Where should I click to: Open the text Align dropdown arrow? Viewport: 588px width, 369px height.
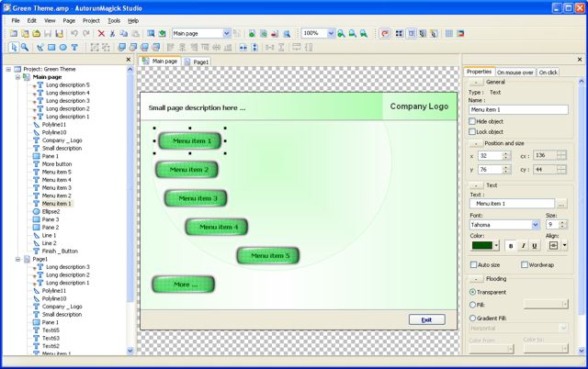pyautogui.click(x=564, y=245)
